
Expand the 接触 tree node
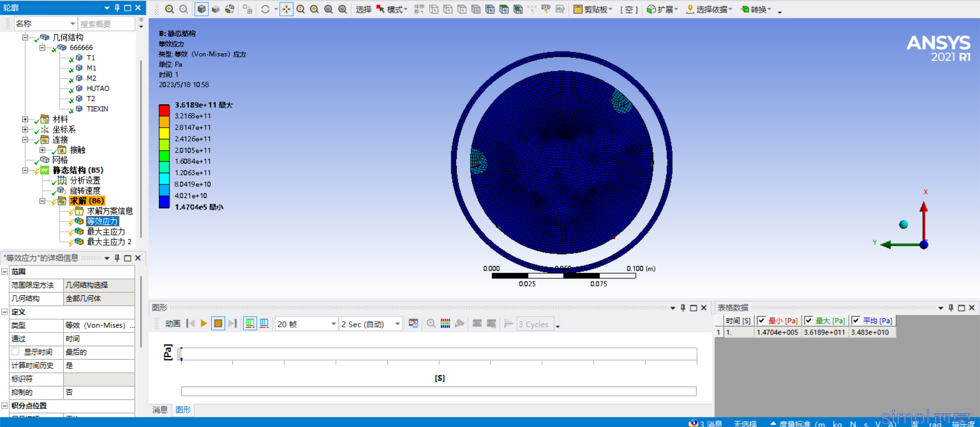point(42,150)
